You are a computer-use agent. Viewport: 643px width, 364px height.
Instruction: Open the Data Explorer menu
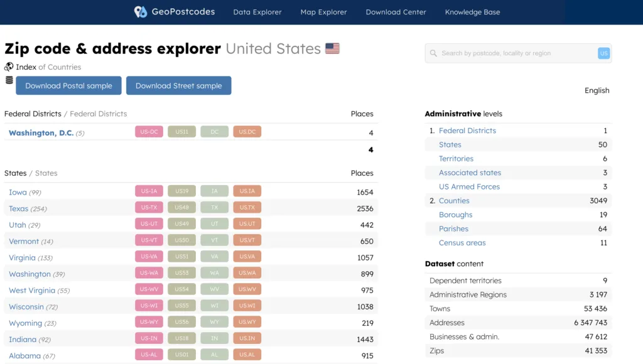pos(257,12)
